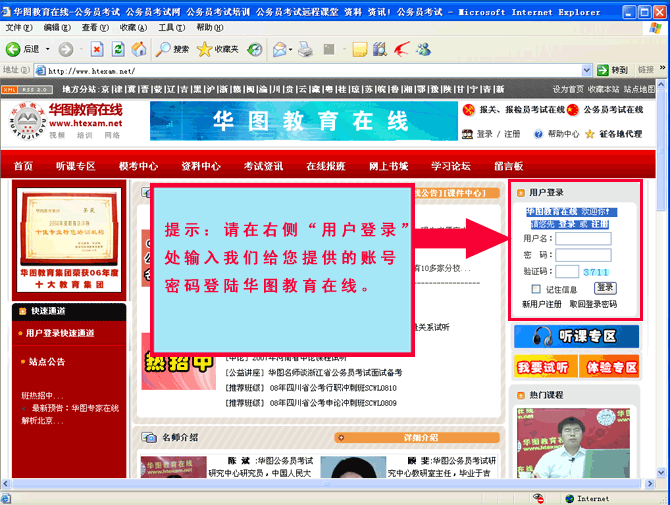Open the Search magnifier toolbar button
Screen dimensions: 670x505
click(172, 50)
